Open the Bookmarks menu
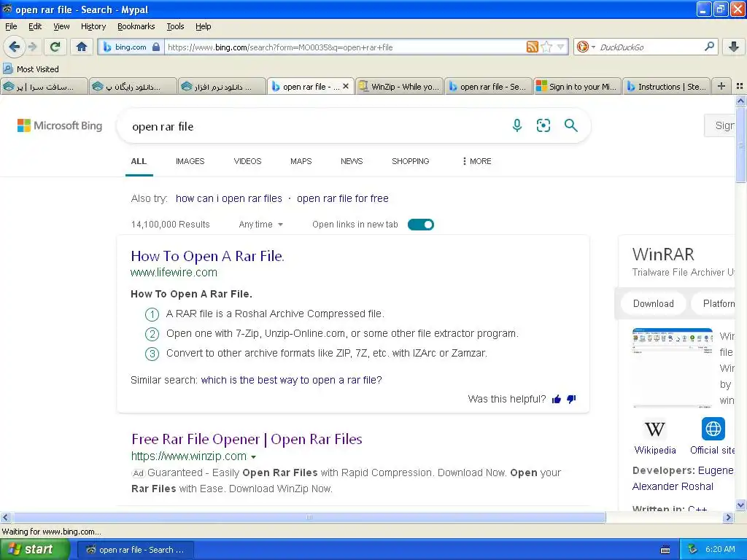747x560 pixels. [136, 26]
